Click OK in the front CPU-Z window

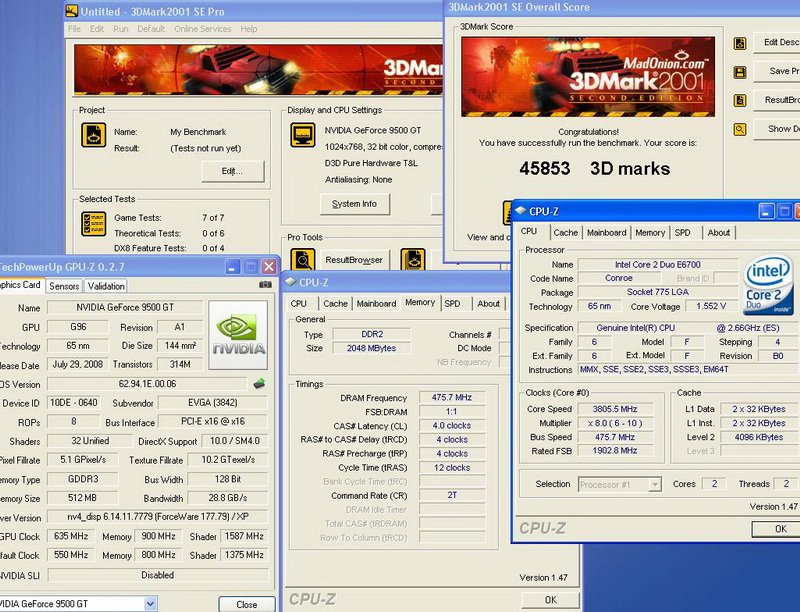pyautogui.click(x=776, y=529)
